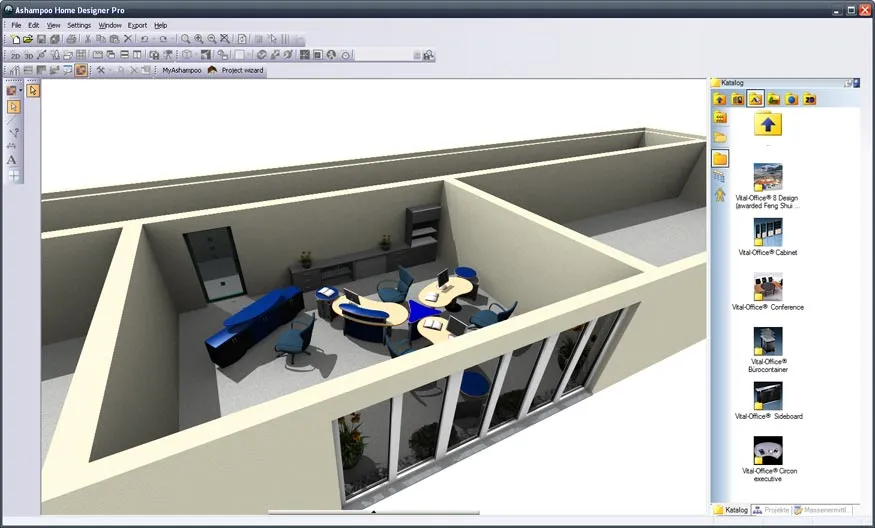This screenshot has width=875, height=528.
Task: Select the arrow pointer tool in left toolbar
Action: 13,107
